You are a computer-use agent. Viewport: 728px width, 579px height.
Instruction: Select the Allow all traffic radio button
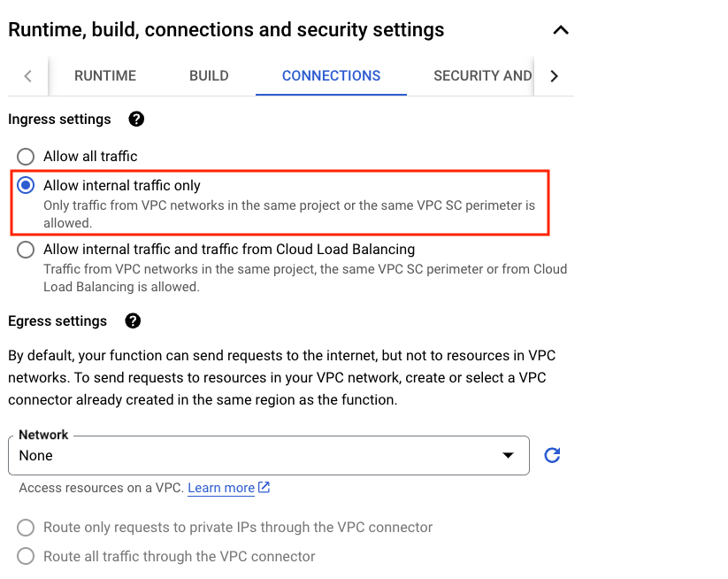[27, 157]
